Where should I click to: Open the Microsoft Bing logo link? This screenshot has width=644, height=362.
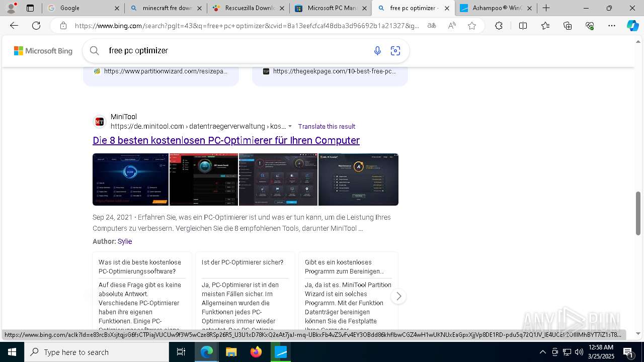pos(43,51)
